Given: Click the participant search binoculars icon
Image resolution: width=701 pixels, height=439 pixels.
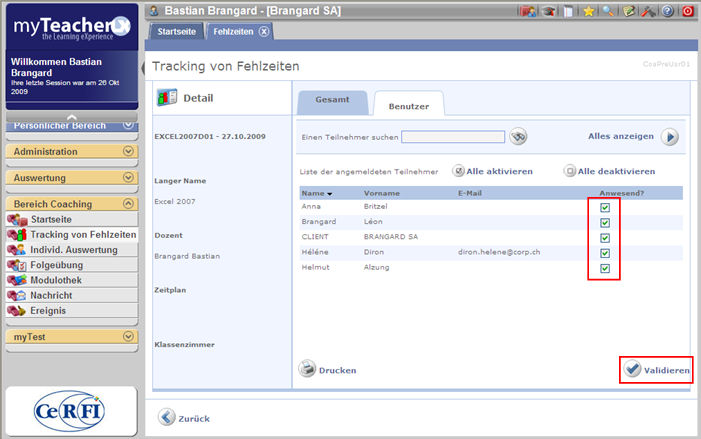Looking at the screenshot, I should pos(518,137).
